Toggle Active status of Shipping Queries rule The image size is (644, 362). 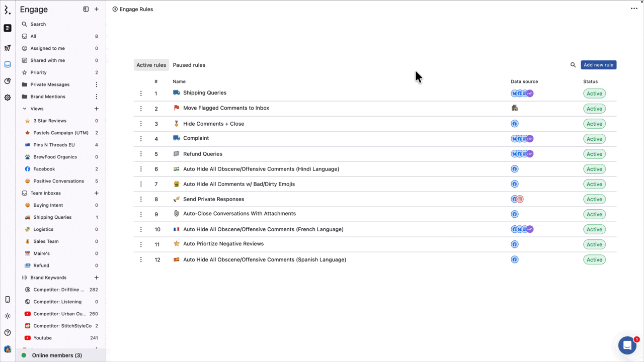(594, 94)
